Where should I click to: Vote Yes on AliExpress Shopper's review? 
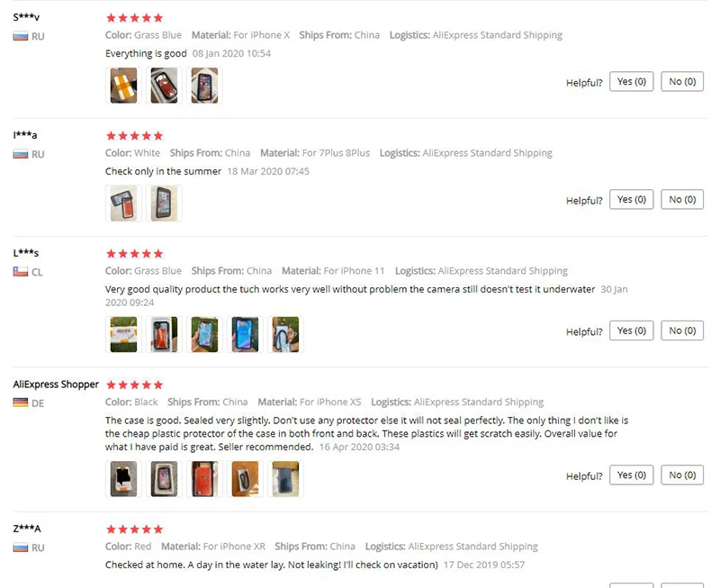point(632,475)
